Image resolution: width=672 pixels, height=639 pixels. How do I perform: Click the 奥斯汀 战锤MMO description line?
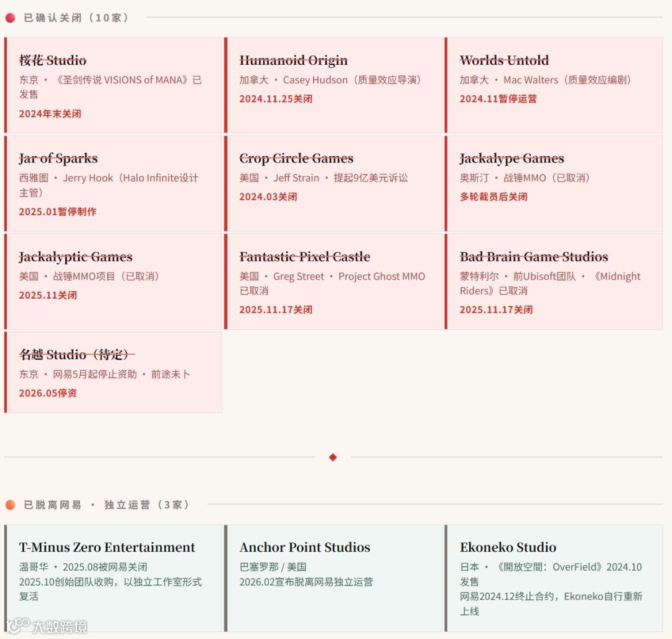click(526, 178)
